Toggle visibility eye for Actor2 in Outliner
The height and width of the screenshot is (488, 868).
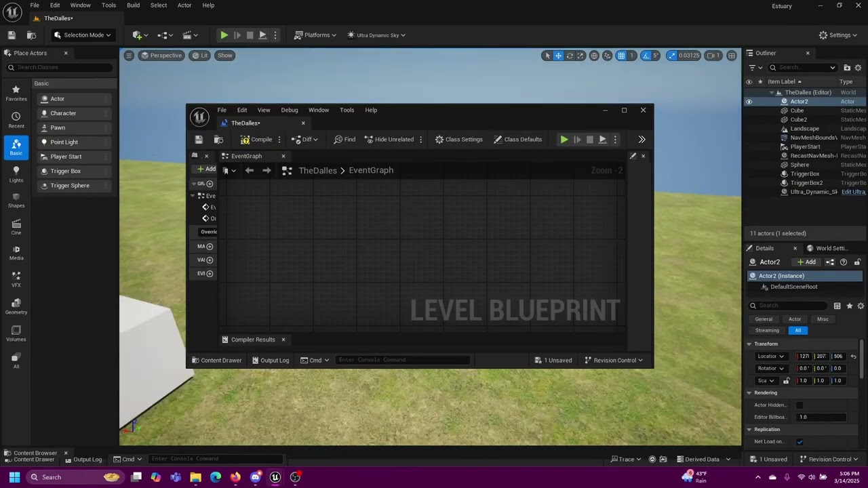pos(749,102)
